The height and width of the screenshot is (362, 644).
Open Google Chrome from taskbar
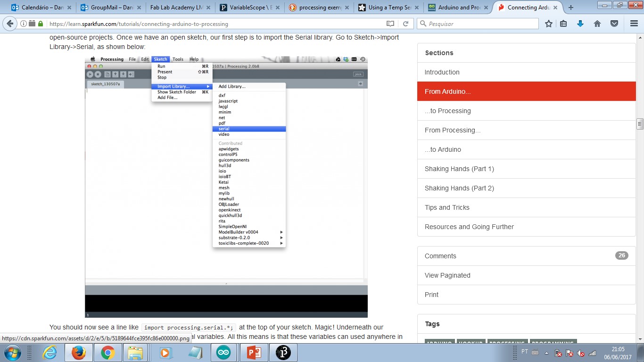click(x=107, y=353)
